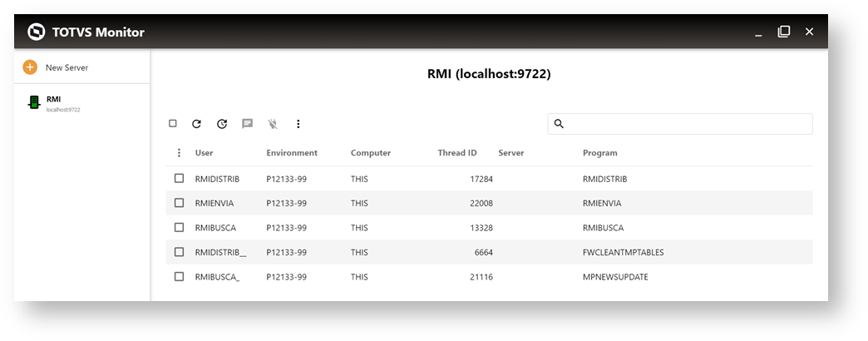Open the toolbar more options menu

pos(298,124)
